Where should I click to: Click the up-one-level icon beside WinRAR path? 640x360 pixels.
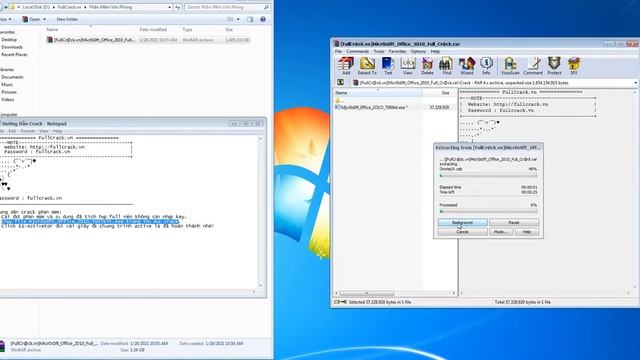340,82
